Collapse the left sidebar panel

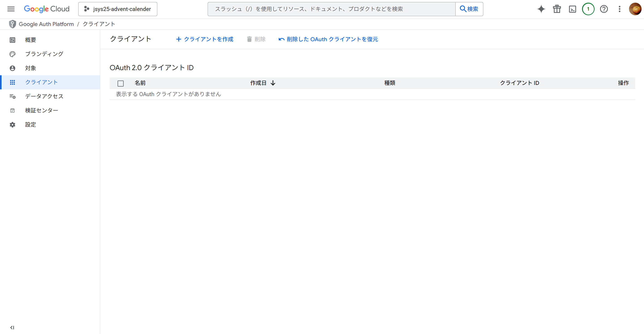tap(12, 328)
